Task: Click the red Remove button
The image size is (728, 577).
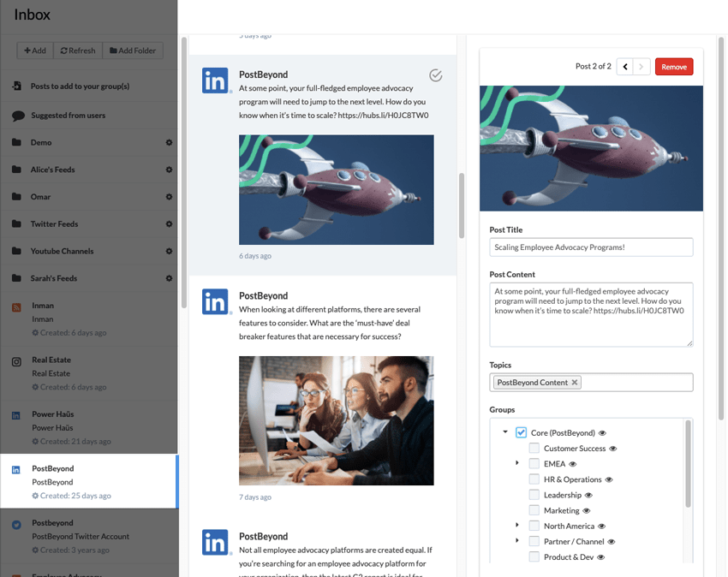Action: point(674,67)
